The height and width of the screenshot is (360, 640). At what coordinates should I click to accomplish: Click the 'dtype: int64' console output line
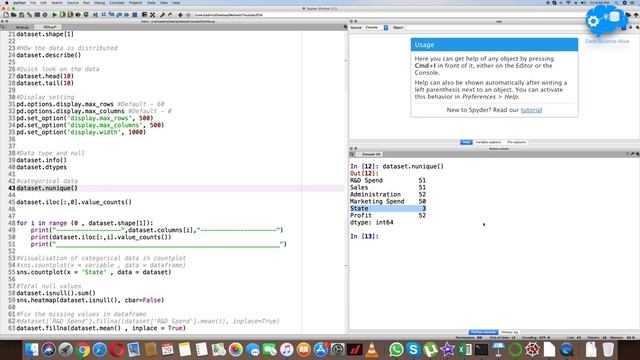click(371, 222)
